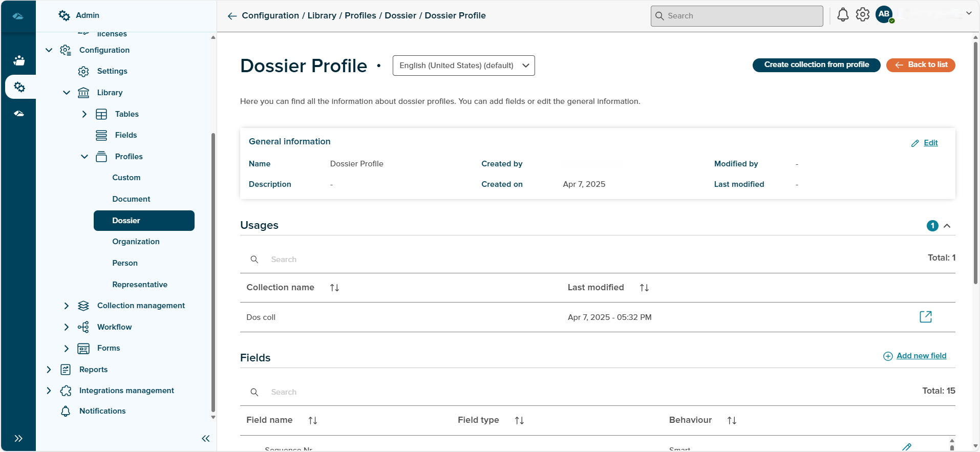This screenshot has width=980, height=452.
Task: Click the Forms icon in tree
Action: coord(83,349)
